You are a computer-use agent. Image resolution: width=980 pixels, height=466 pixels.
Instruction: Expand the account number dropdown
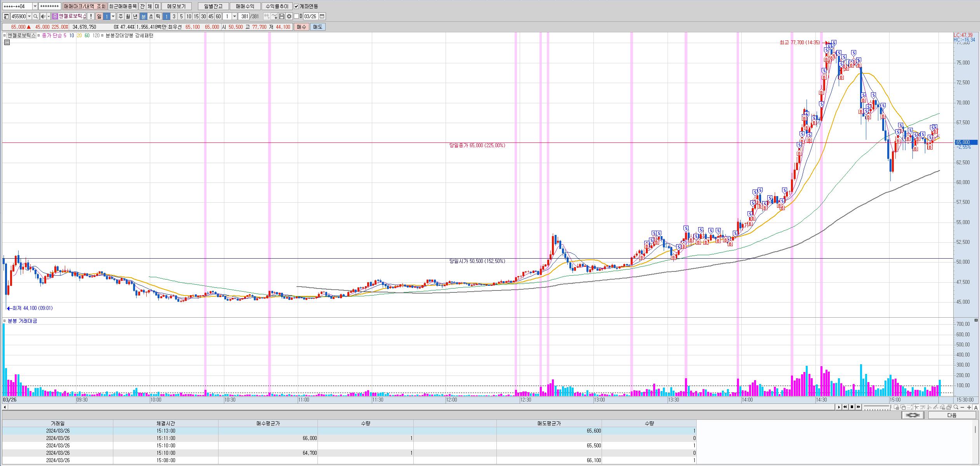coord(35,6)
